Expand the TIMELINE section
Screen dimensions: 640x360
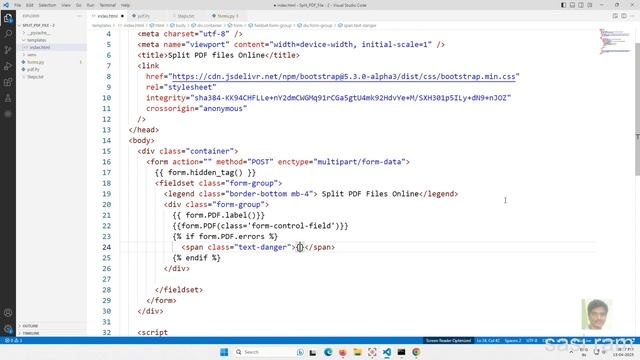click(x=31, y=333)
